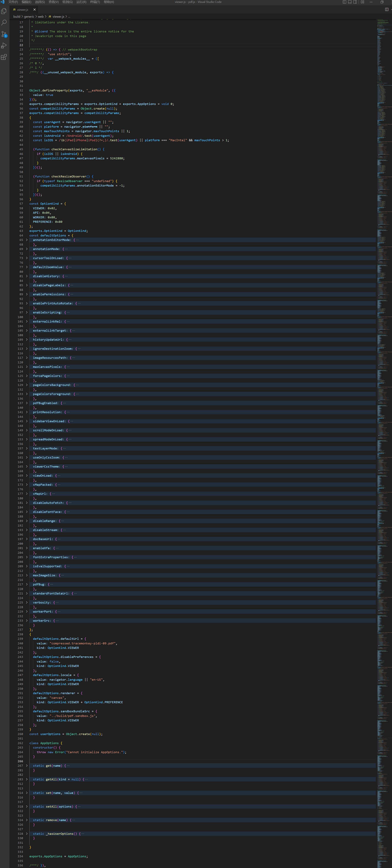
Task: Expand the folded static getAll method
Action: pos(27,779)
